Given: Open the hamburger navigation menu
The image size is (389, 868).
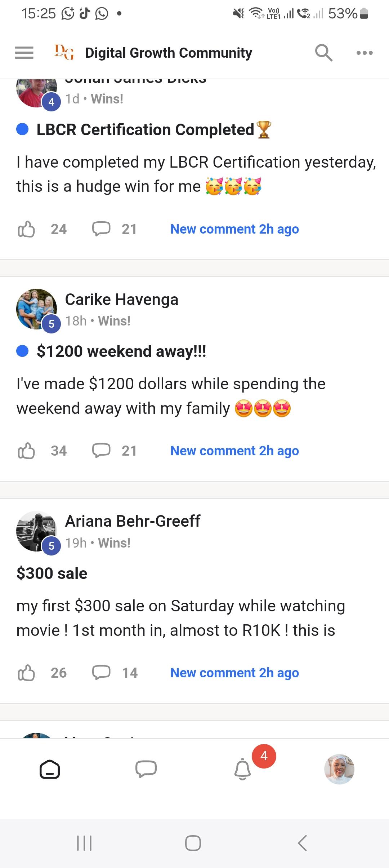Looking at the screenshot, I should click(24, 53).
